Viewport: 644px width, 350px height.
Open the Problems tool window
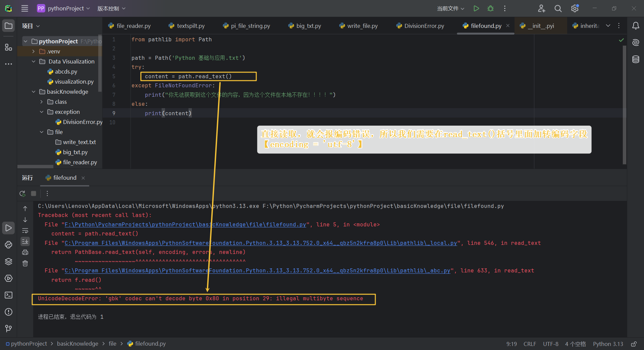pos(8,312)
